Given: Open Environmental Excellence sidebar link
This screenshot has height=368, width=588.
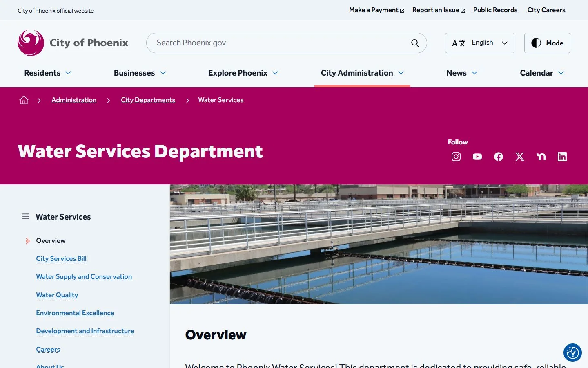Looking at the screenshot, I should pyautogui.click(x=75, y=313).
